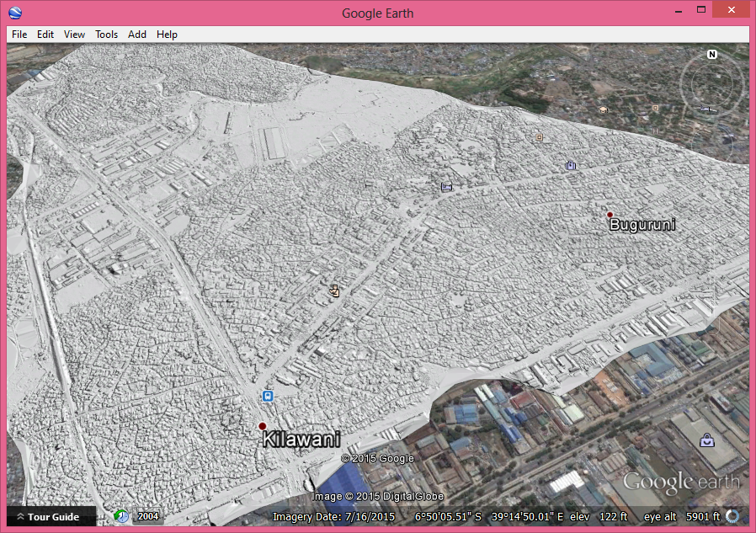Viewport: 756px width, 533px height.
Task: Open the File menu
Action: 19,35
